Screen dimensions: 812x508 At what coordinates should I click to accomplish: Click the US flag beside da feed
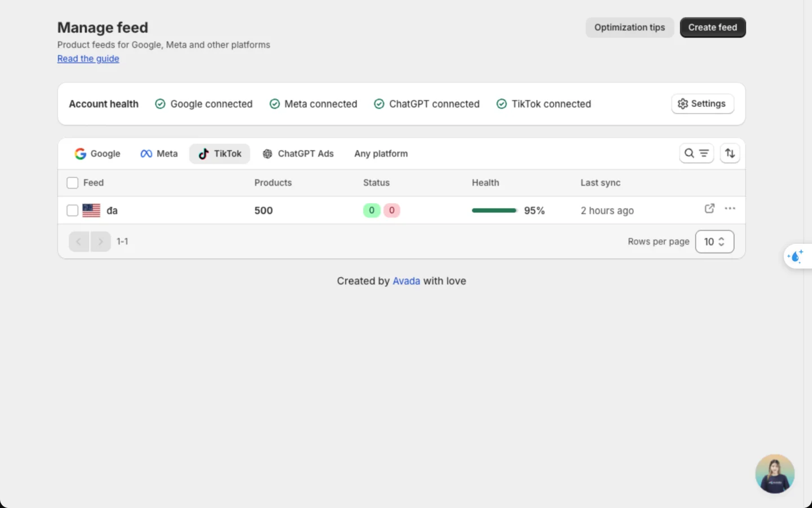coord(91,211)
